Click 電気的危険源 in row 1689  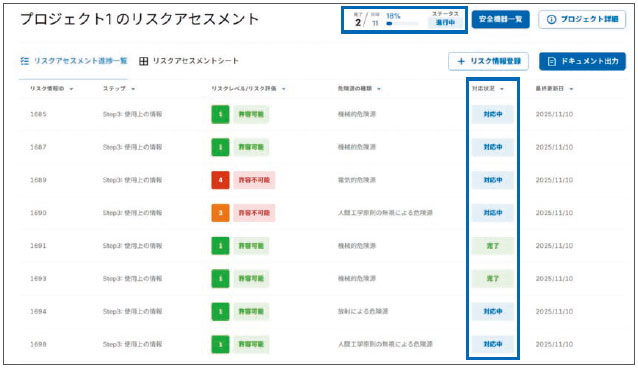pos(356,180)
